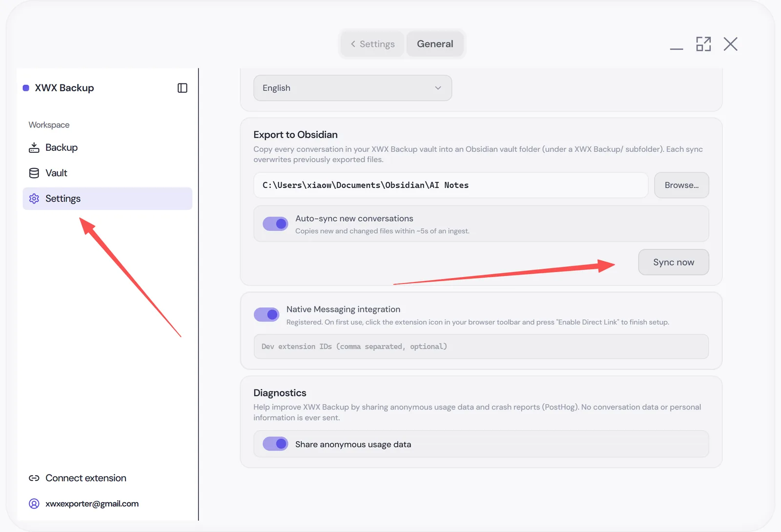Viewport: 781px width, 532px height.
Task: Click the Auto-sync new conversations label
Action: [354, 219]
